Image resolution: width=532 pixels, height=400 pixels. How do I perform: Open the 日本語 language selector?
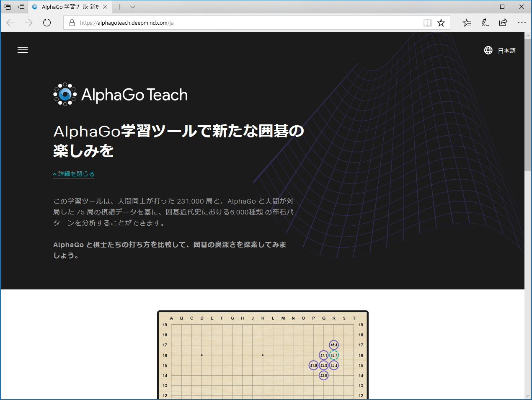point(507,50)
